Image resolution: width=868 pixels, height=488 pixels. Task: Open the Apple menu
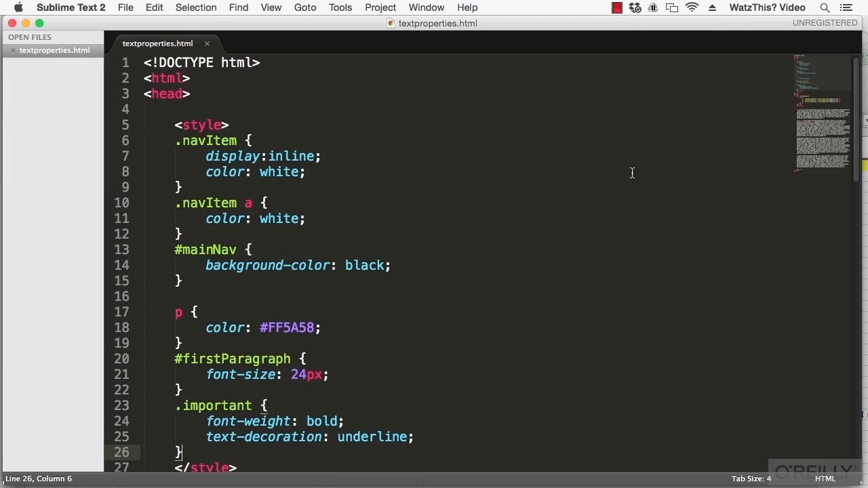point(18,7)
